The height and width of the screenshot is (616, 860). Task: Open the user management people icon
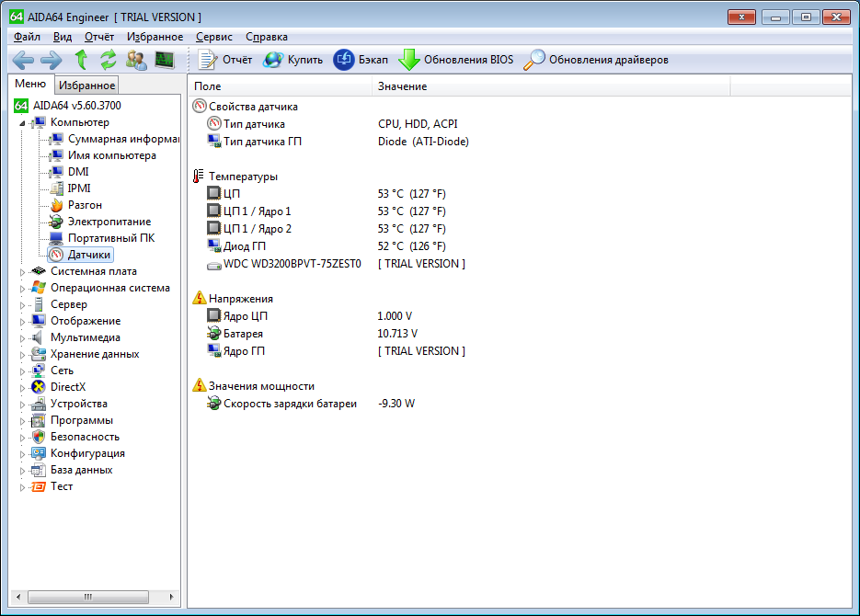pos(136,60)
